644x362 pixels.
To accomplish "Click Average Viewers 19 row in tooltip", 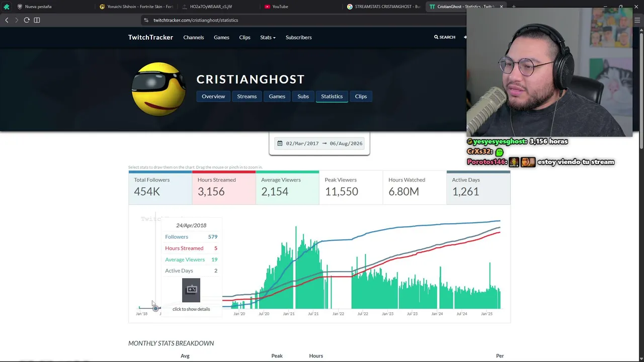I will click(x=191, y=259).
